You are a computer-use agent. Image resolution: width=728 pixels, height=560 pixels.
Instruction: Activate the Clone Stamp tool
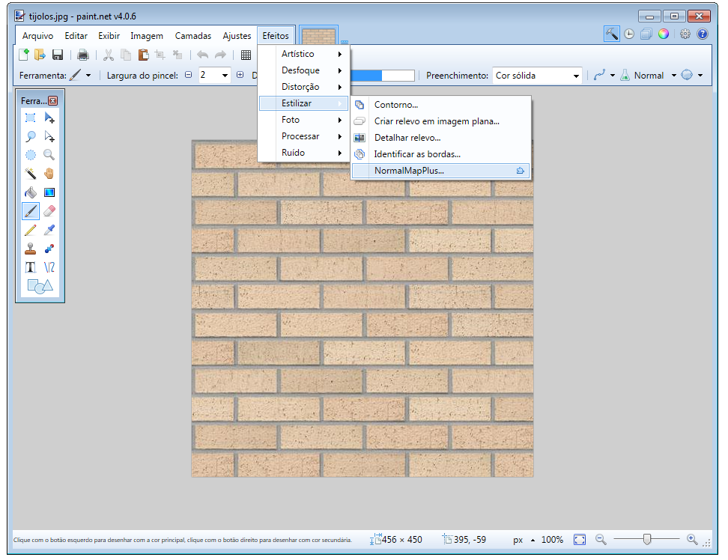31,249
